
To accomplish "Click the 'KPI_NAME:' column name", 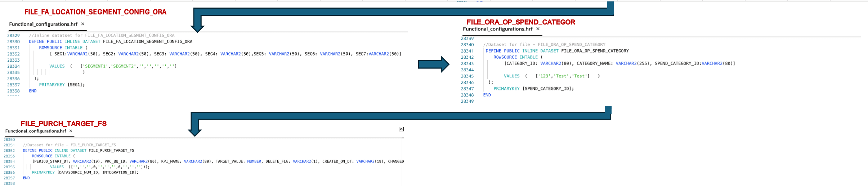I will pos(171,161).
